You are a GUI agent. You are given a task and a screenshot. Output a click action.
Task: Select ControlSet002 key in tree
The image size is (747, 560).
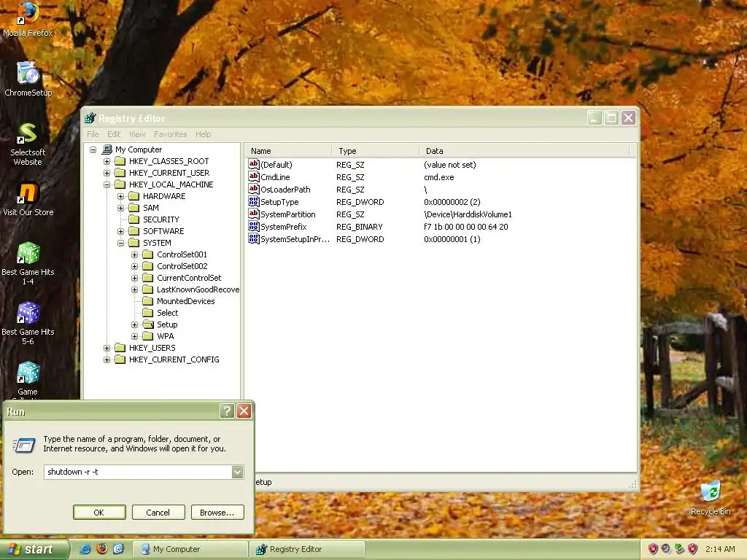click(182, 266)
